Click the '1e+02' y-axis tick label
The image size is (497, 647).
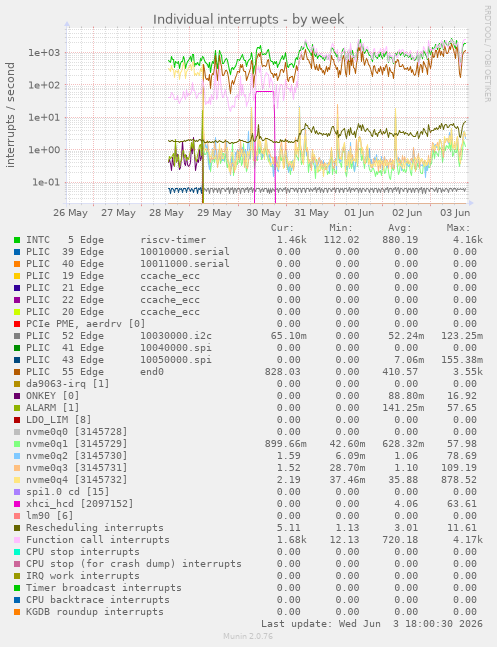(44, 85)
